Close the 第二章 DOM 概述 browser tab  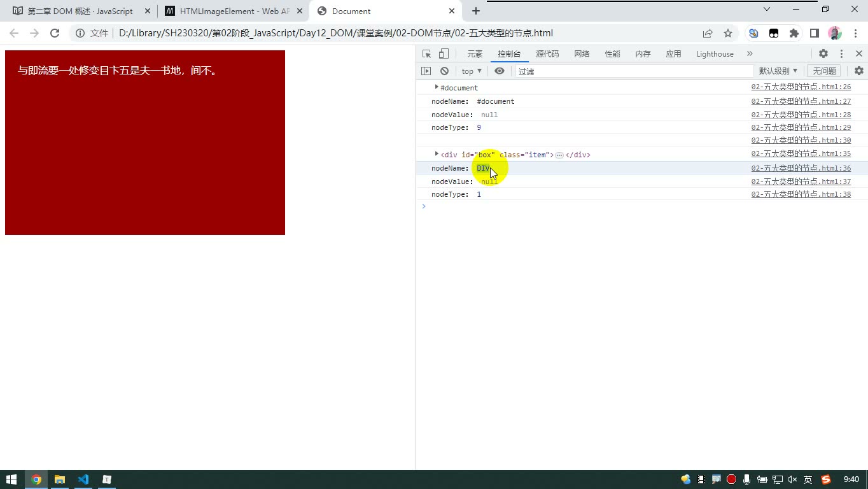point(148,11)
